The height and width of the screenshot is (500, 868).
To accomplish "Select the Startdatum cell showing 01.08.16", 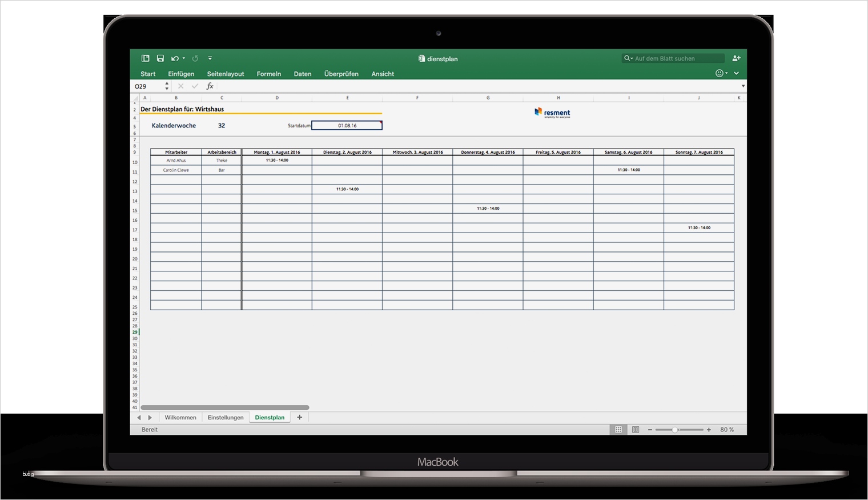I will pyautogui.click(x=347, y=125).
